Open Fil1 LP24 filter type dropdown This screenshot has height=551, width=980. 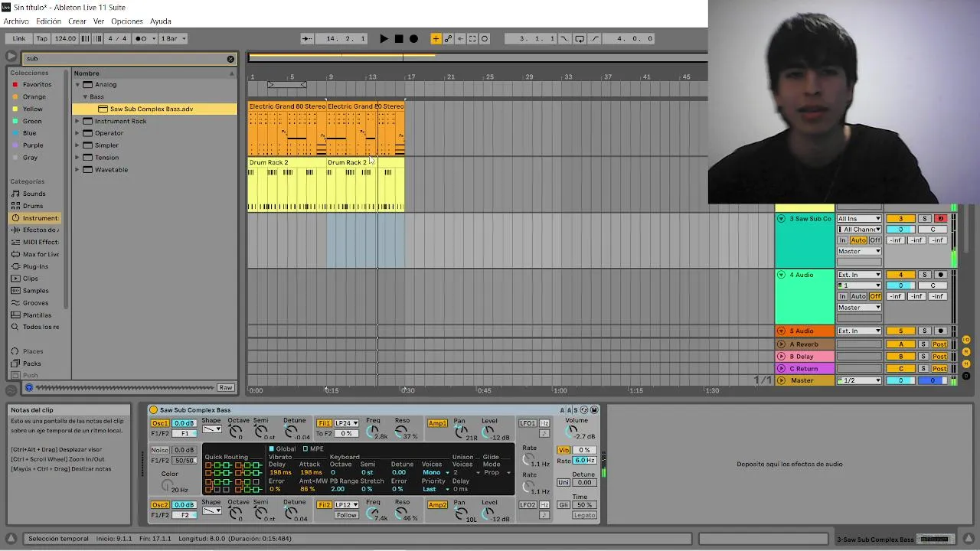(x=346, y=423)
